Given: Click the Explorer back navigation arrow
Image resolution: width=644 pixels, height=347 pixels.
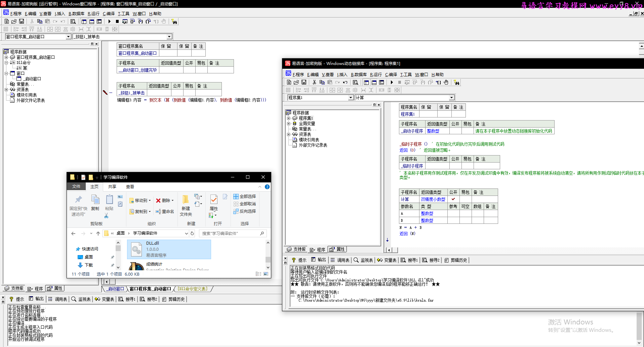Looking at the screenshot, I should tap(74, 233).
